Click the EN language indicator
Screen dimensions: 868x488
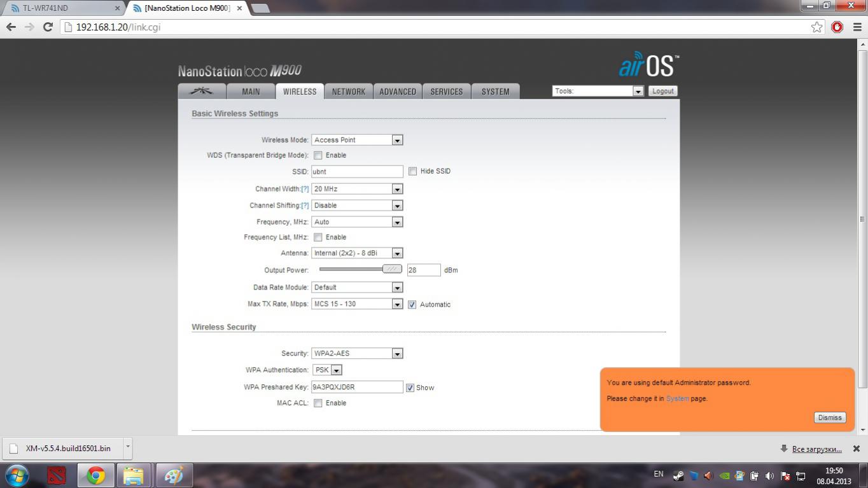[x=659, y=474]
